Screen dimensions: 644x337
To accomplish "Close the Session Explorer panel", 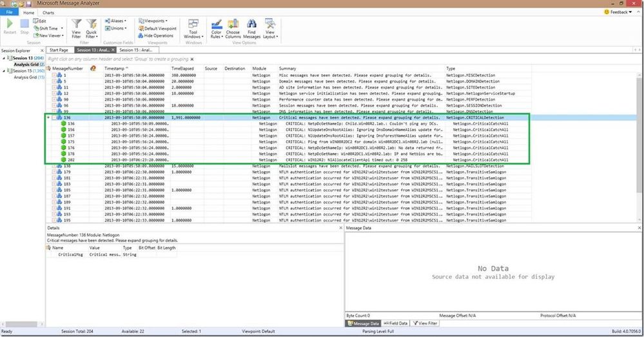I will (42, 50).
